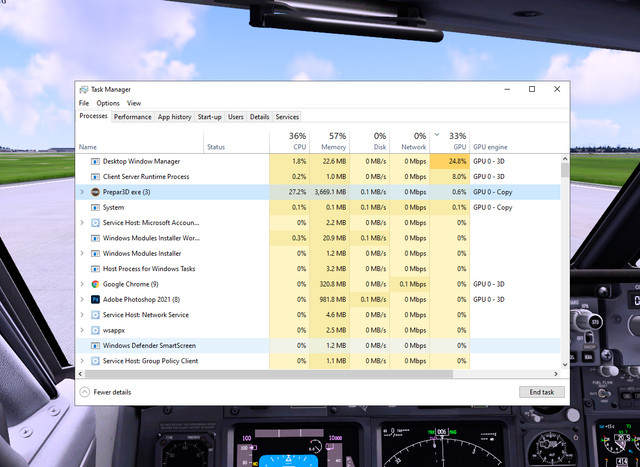Click Desktop Window Manager GPU value 24.8%

[x=457, y=161]
